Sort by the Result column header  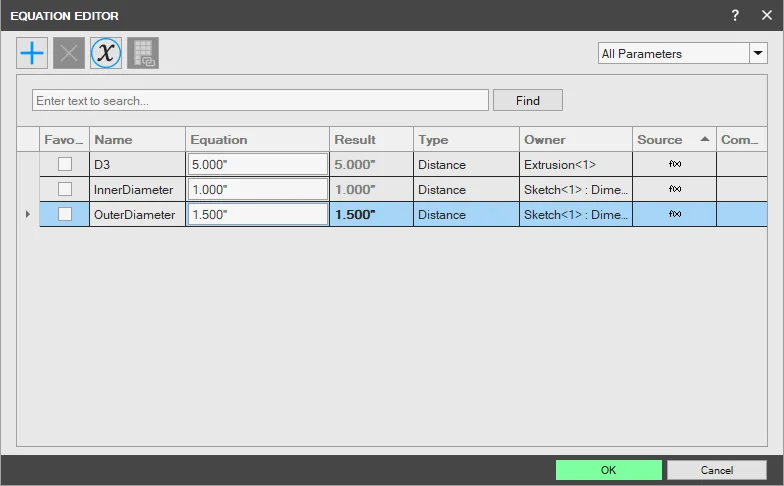(372, 140)
